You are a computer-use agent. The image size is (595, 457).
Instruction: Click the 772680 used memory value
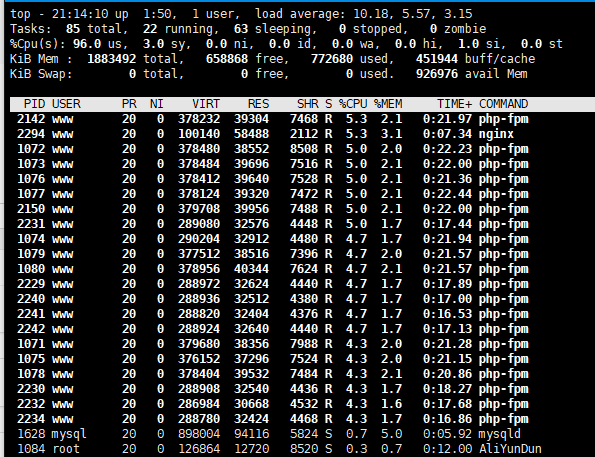(332, 59)
